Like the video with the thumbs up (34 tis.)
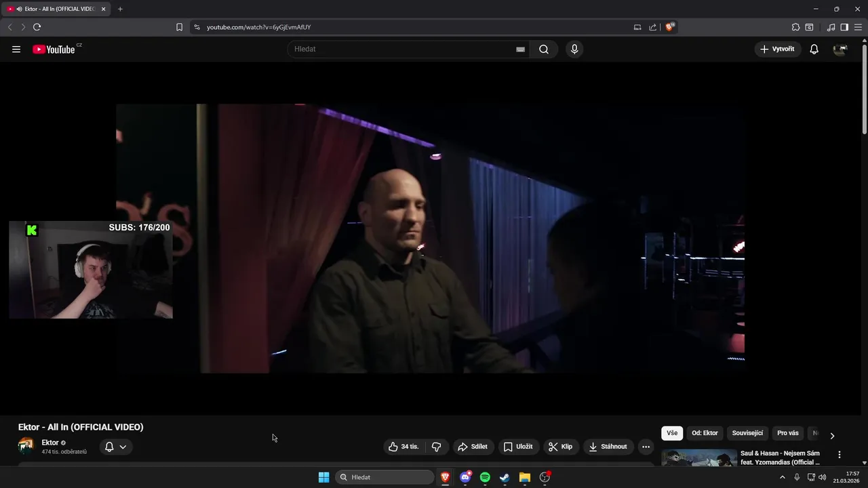Screen dimensions: 868x488 pos(403,447)
